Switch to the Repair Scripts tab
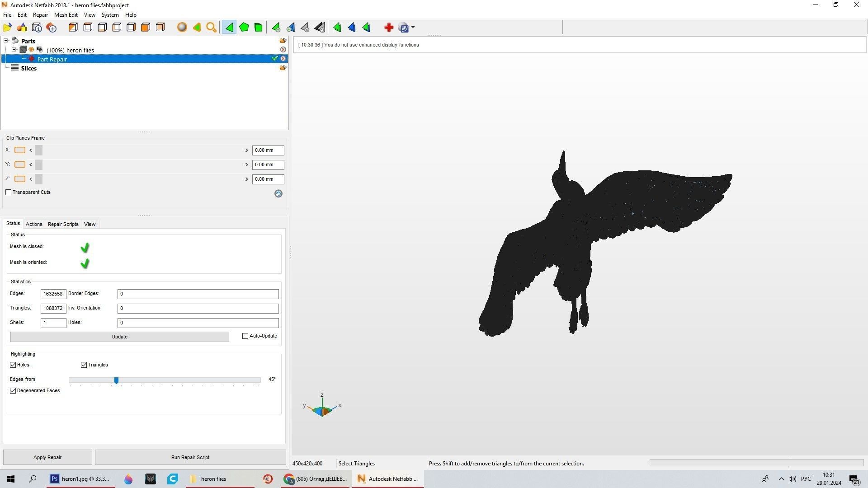 63,224
